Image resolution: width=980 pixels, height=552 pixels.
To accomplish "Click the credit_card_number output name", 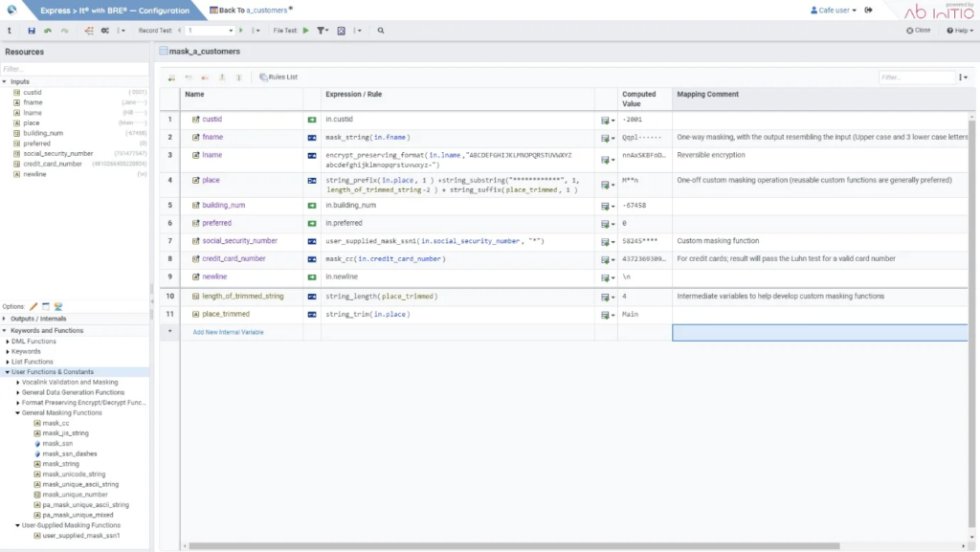I will (x=234, y=258).
